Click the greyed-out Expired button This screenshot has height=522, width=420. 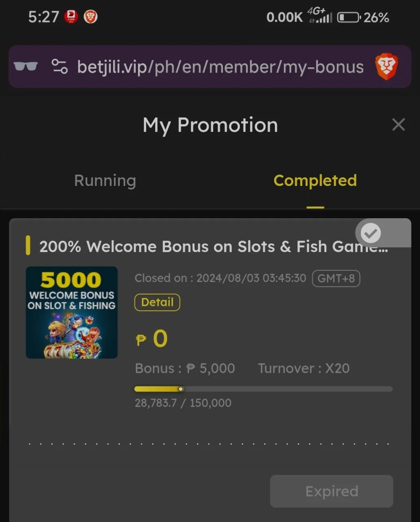(332, 491)
